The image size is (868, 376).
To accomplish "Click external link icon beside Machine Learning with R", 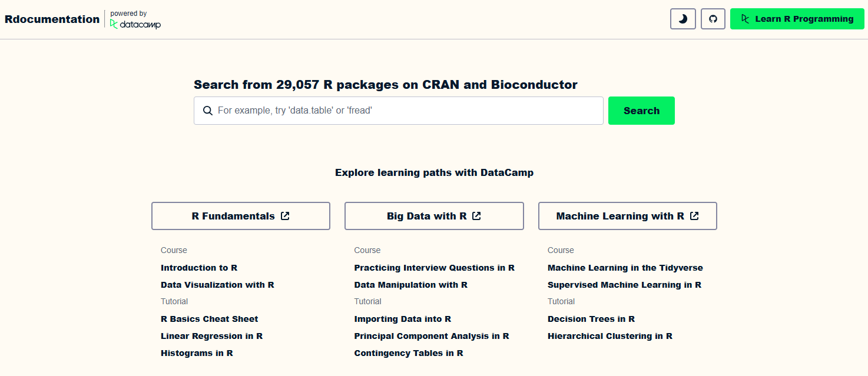I will [x=694, y=216].
